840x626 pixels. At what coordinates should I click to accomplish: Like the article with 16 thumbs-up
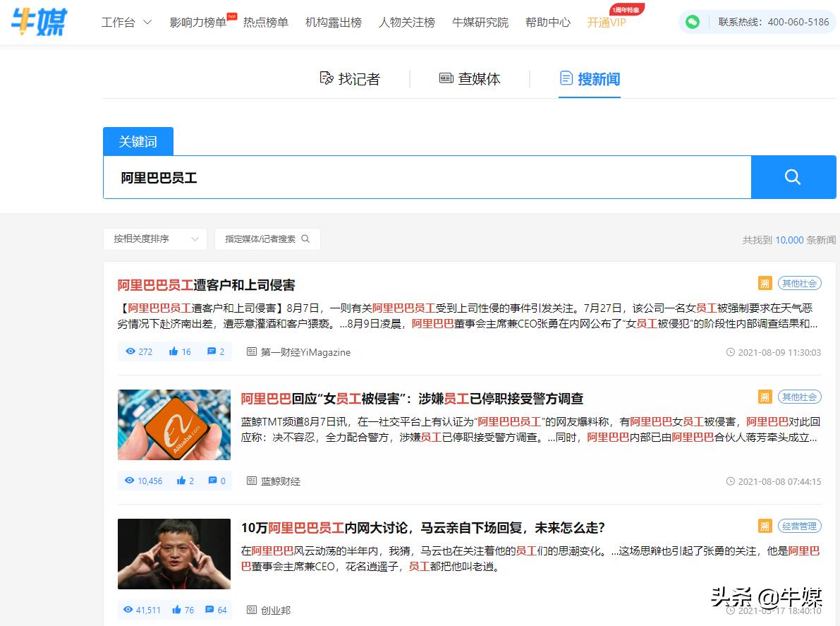tap(173, 351)
